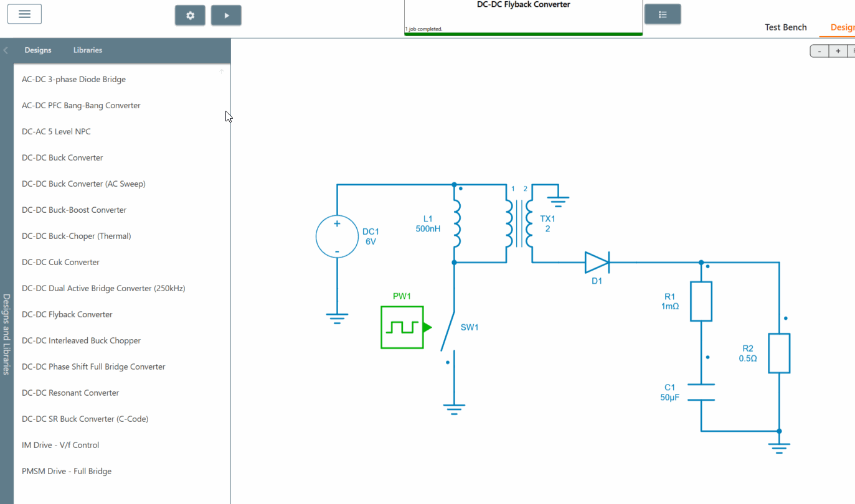Open the job list icon
This screenshot has height=504, width=855.
pos(663,14)
